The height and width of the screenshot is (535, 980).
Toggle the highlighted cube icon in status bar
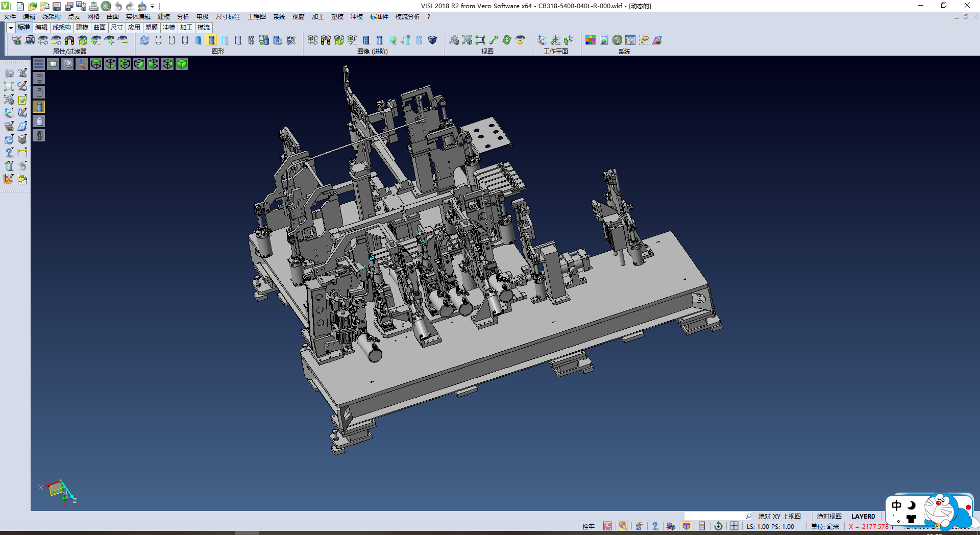click(687, 526)
